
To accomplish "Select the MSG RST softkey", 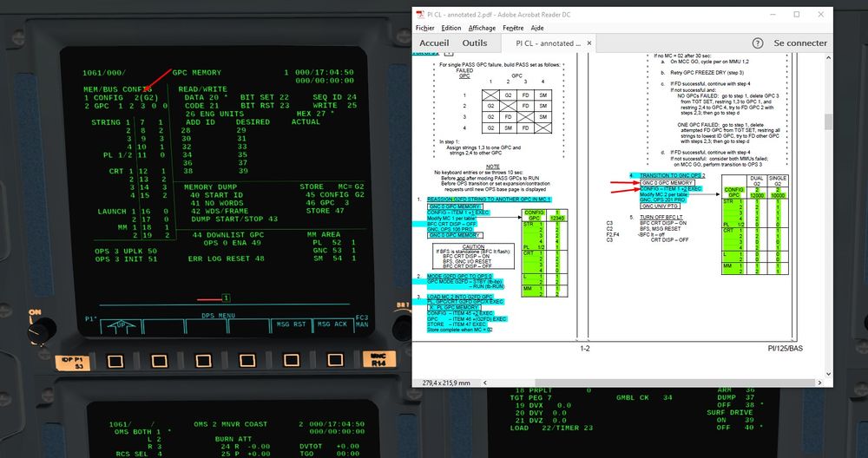I will pos(292,324).
